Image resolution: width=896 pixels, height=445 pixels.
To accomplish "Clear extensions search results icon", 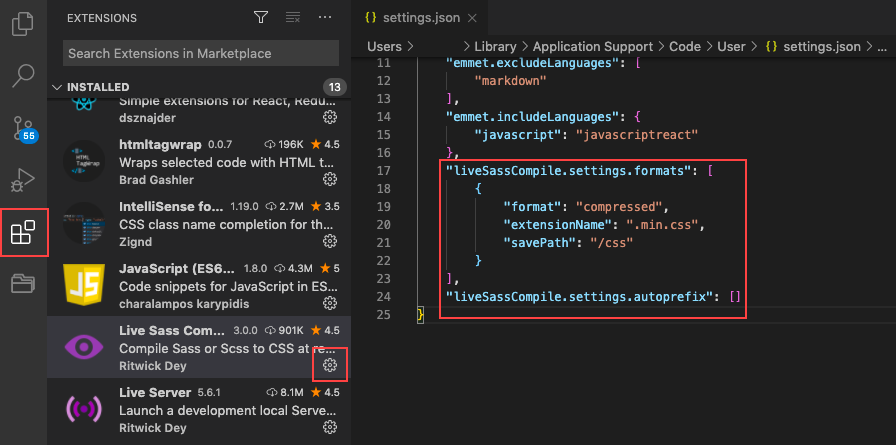I will (x=292, y=18).
